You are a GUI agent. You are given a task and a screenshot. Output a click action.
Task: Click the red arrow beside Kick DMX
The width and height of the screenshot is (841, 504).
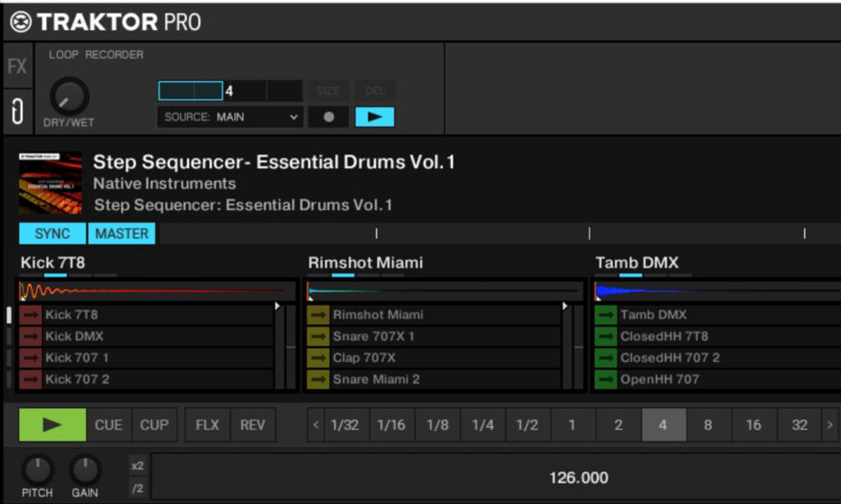point(30,337)
